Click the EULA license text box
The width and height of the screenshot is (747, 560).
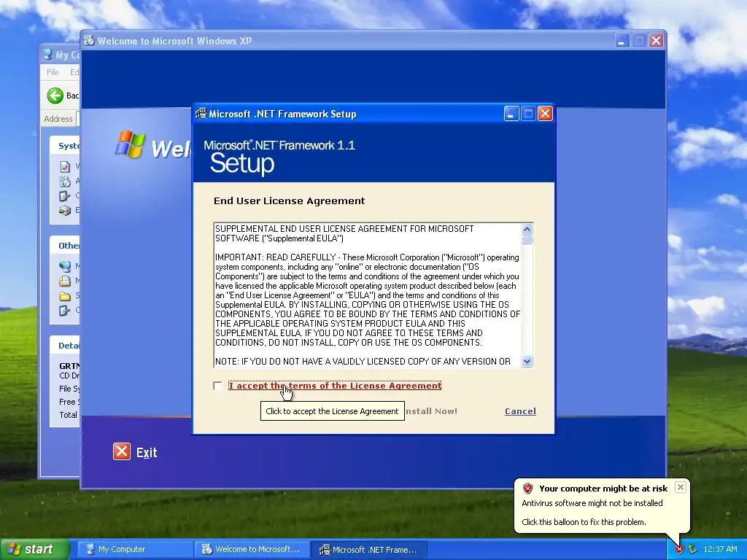pos(368,295)
